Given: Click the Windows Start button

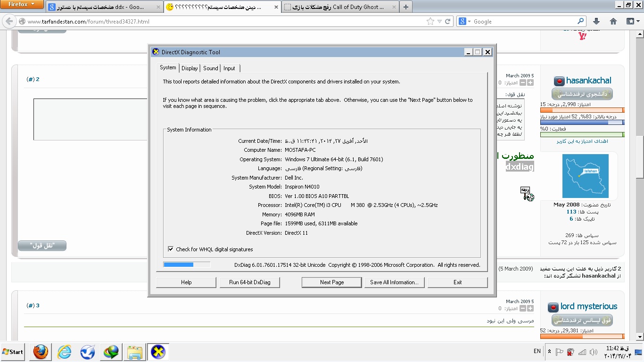Looking at the screenshot, I should click(13, 352).
